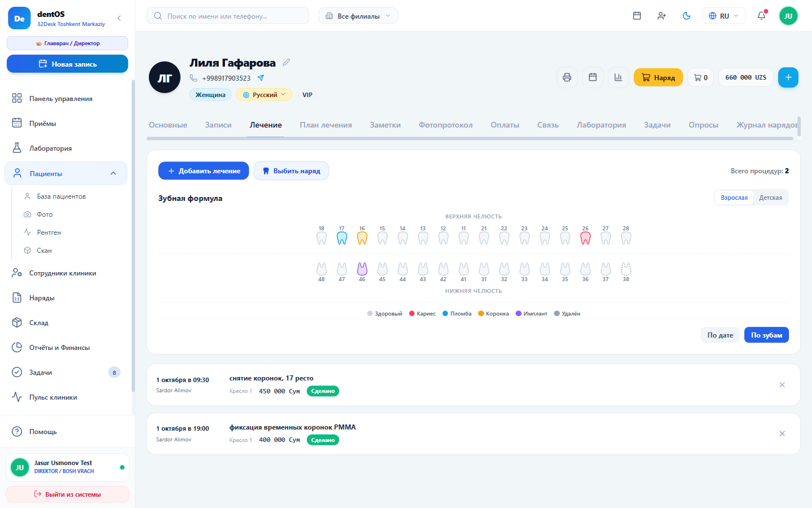Open the RU language selector
Viewport: 812px width, 508px height.
723,16
